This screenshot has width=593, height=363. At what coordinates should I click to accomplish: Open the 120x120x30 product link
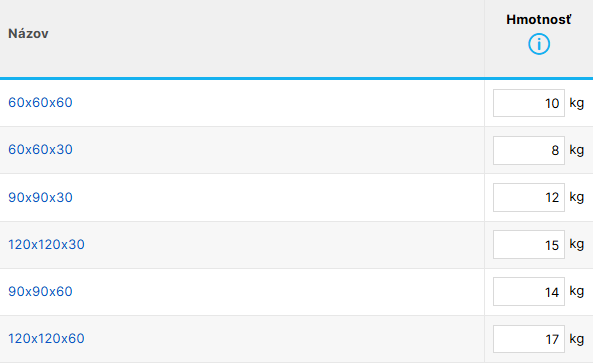[47, 245]
